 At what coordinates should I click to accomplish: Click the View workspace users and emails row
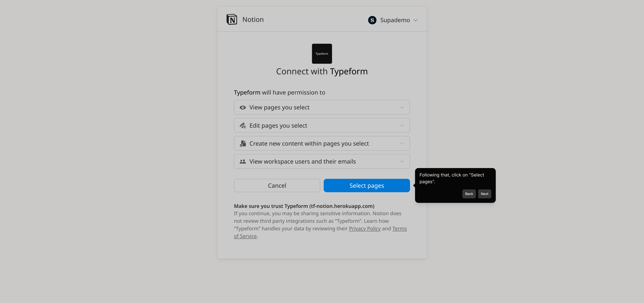[303, 162]
